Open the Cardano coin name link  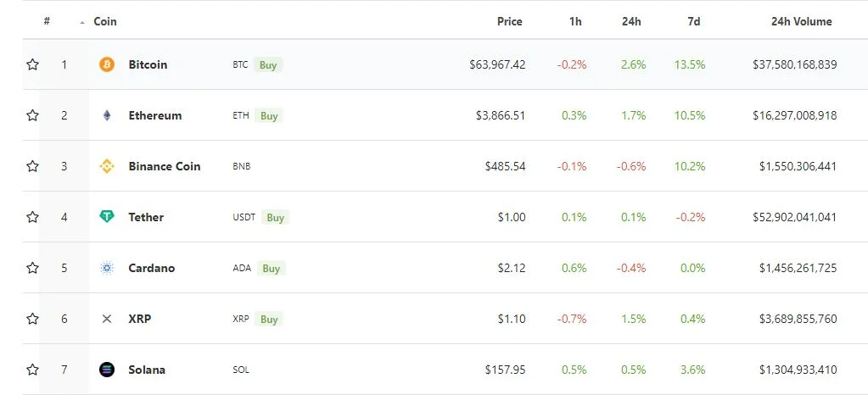click(151, 269)
